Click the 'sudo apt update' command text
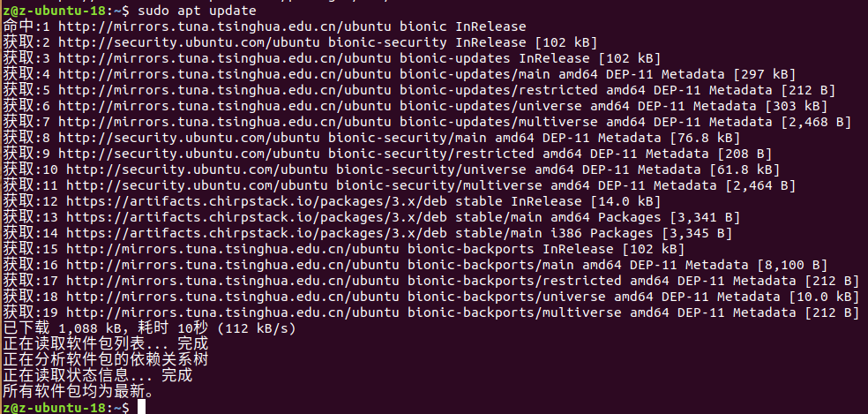Image resolution: width=868 pixels, height=414 pixels. tap(197, 11)
